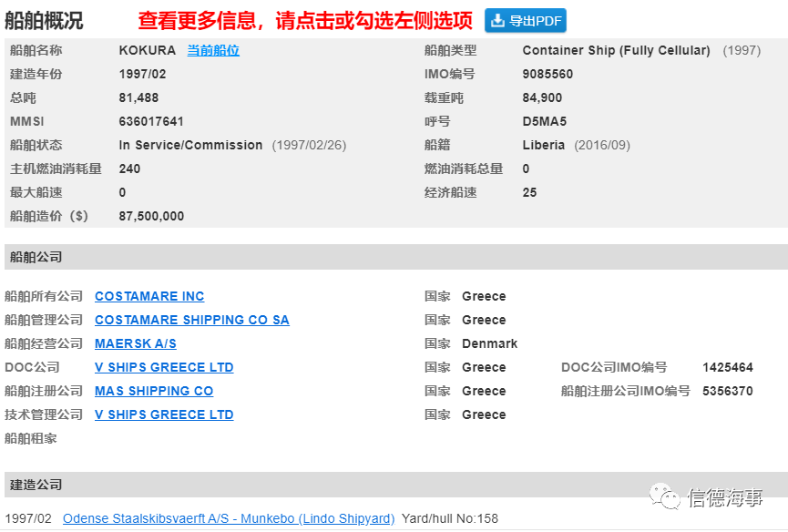
Task: Select the country Denmark text
Action: [489, 343]
